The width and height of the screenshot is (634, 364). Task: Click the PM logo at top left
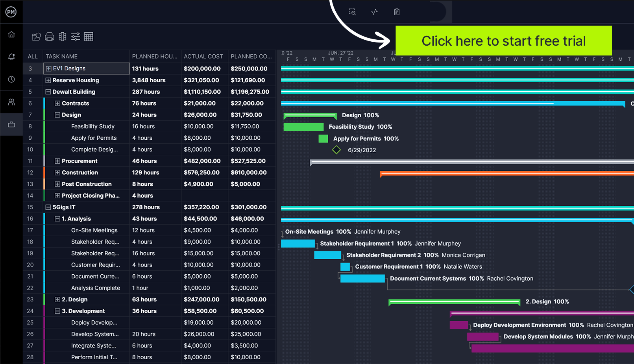(x=11, y=12)
